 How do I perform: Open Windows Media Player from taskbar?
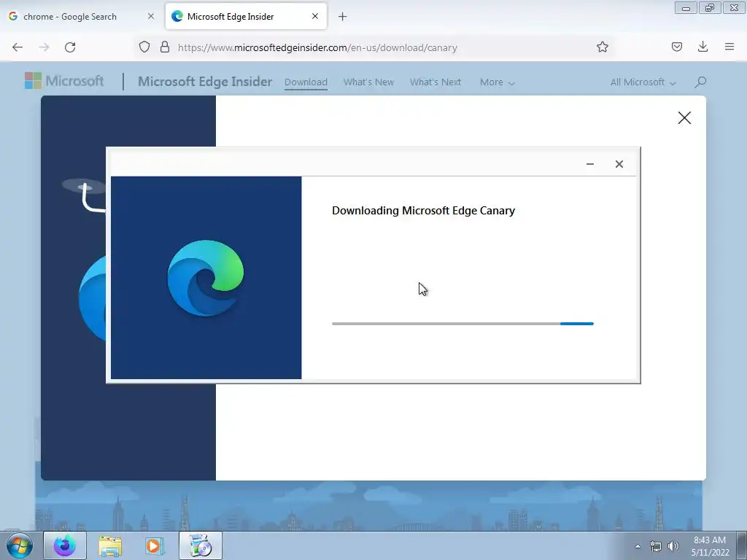155,545
